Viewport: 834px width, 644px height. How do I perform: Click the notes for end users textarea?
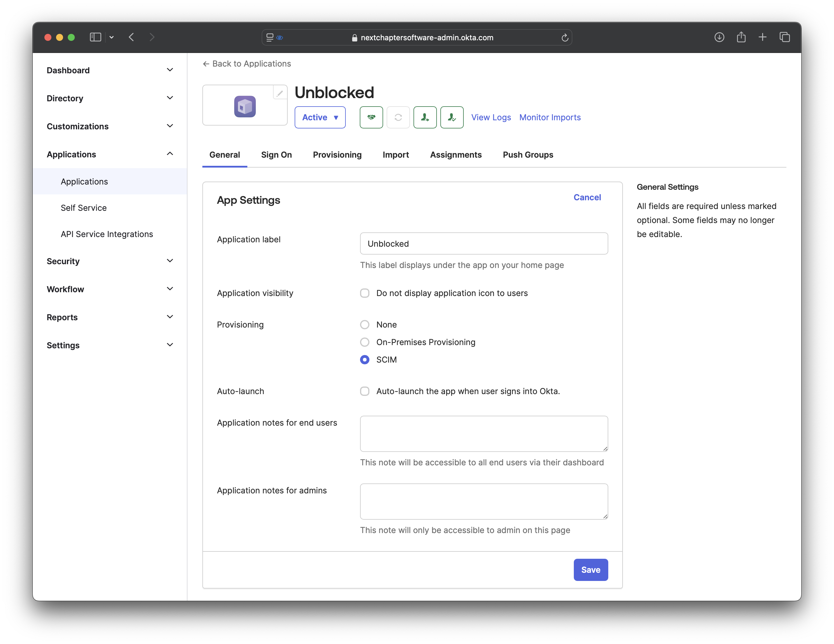[484, 434]
